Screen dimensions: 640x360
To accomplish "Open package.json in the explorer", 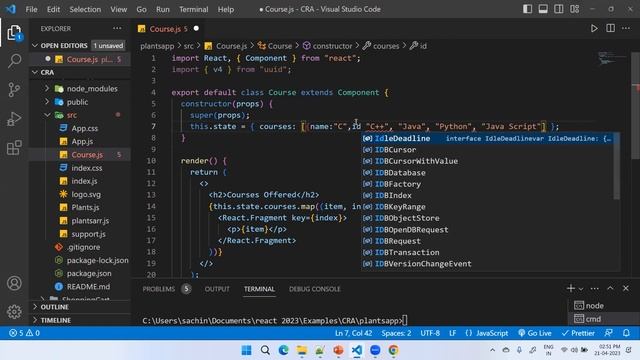I will [x=89, y=273].
